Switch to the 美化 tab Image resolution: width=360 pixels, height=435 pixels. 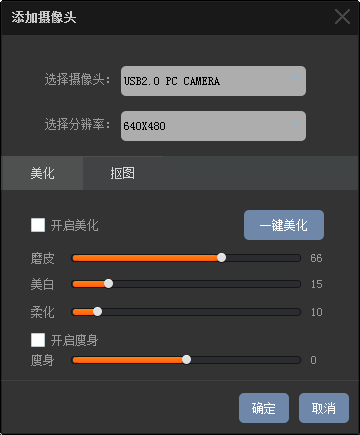coord(42,173)
